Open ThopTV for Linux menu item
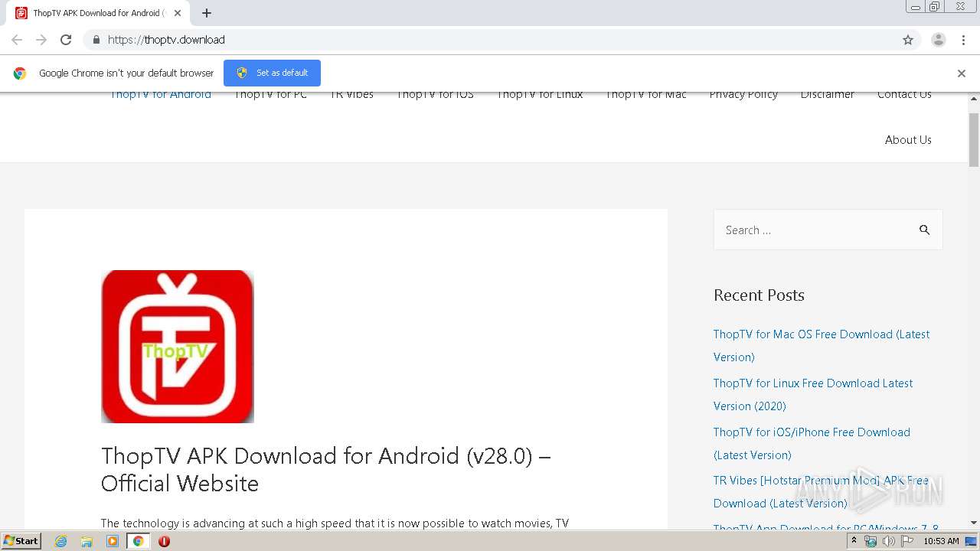This screenshot has height=551, width=980. pyautogui.click(x=540, y=94)
